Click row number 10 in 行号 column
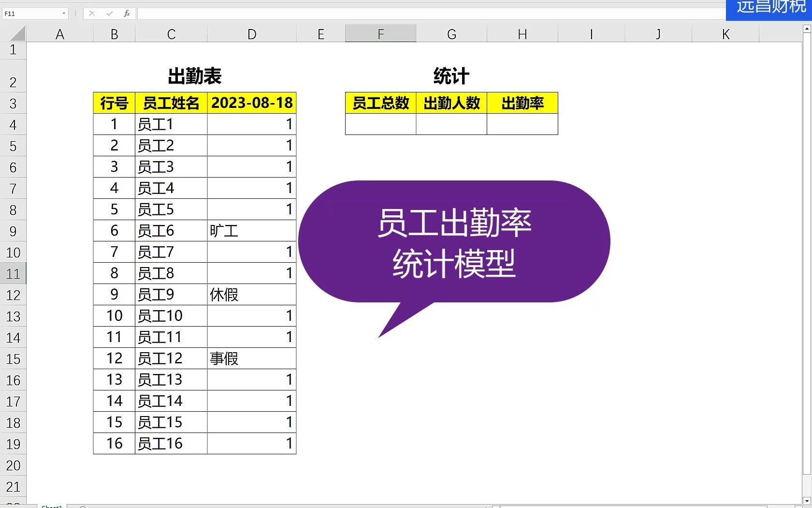Image resolution: width=812 pixels, height=508 pixels. [x=115, y=316]
